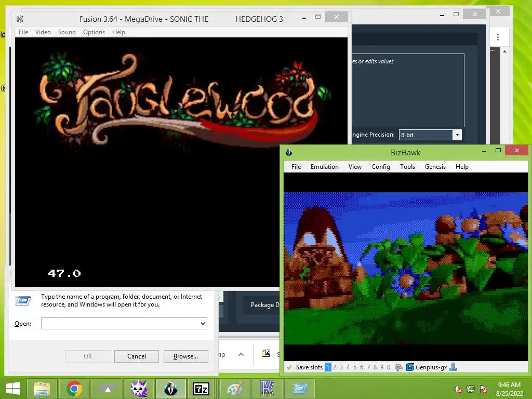Open Help menu in Fusion window
Screen dimensions: 532x399
point(118,32)
